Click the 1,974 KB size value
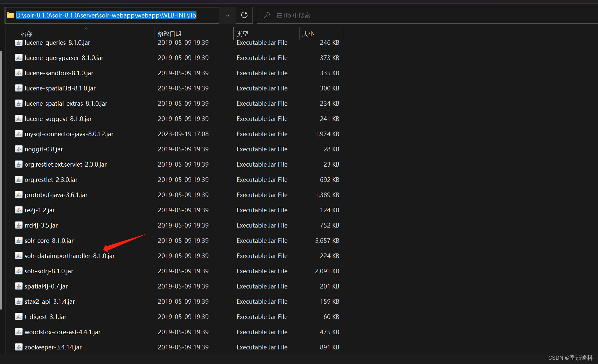This screenshot has height=364, width=598. 327,134
